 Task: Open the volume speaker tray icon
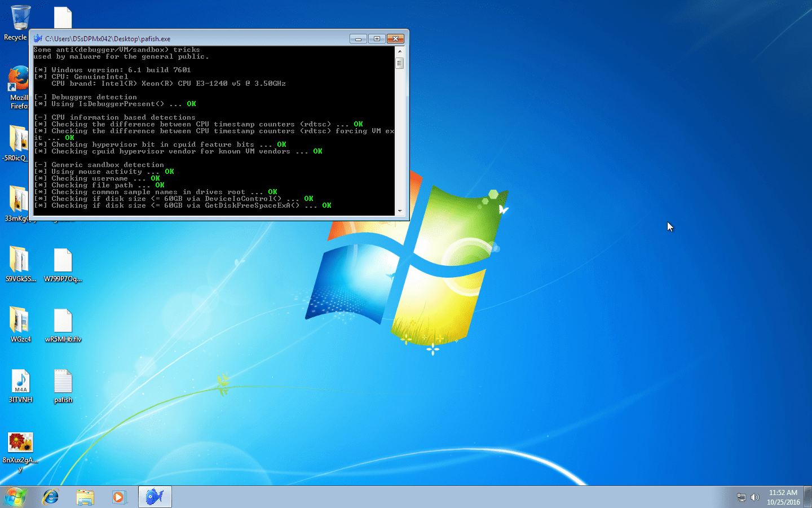coord(755,497)
